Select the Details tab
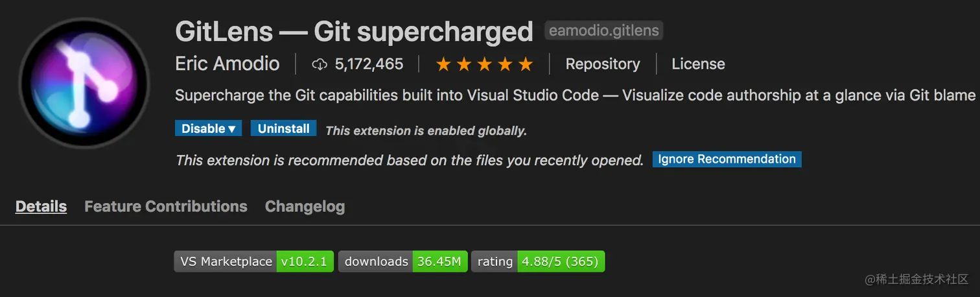The width and height of the screenshot is (980, 297). coord(41,206)
